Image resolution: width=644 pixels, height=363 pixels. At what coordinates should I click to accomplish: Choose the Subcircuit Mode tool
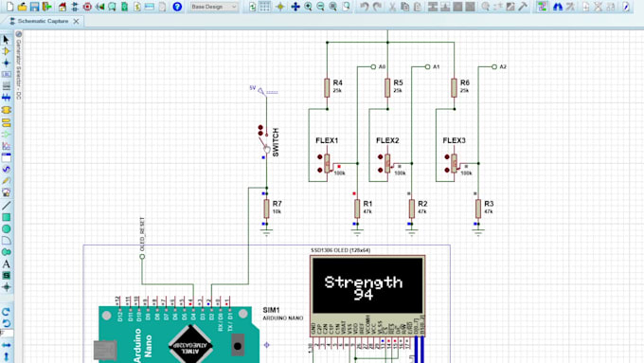[x=7, y=110]
